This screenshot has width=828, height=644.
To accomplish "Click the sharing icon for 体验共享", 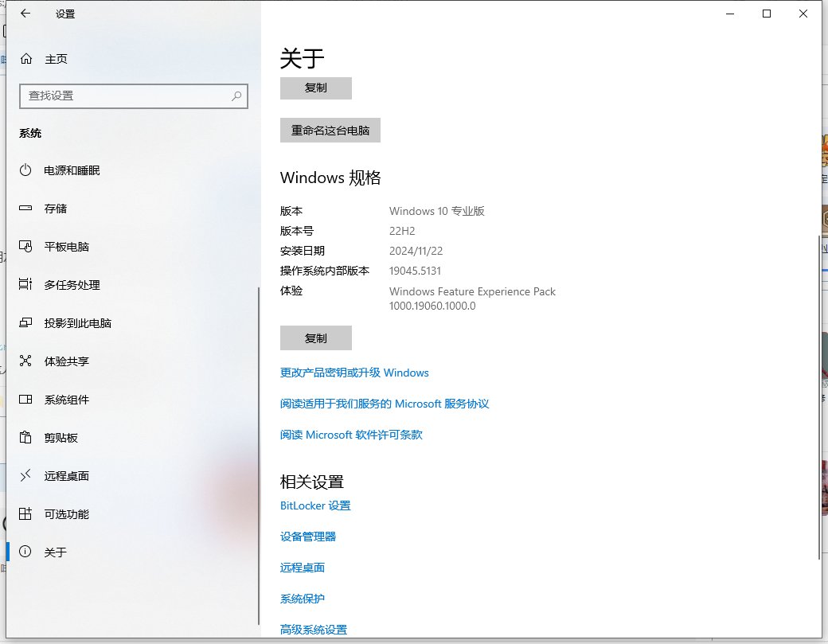I will coord(25,361).
